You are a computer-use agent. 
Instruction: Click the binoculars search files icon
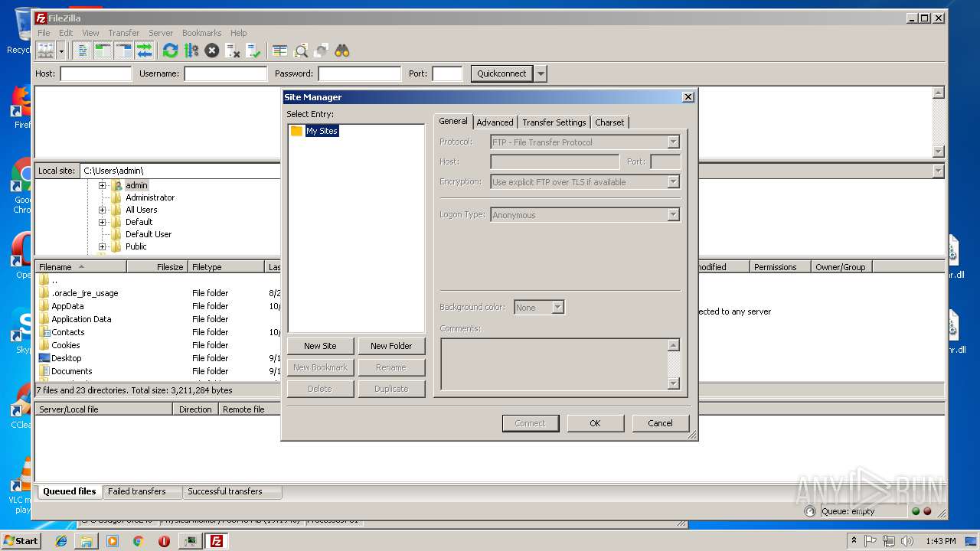point(342,51)
